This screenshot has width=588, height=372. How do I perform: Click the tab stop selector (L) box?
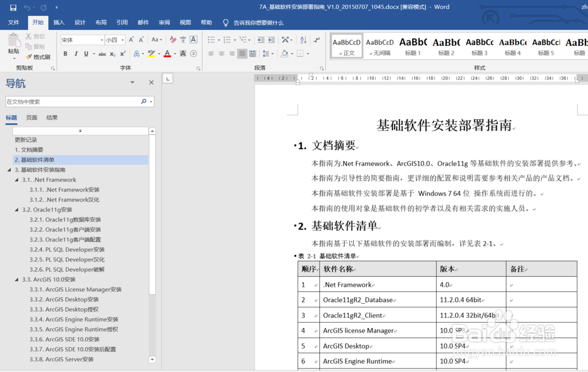168,79
